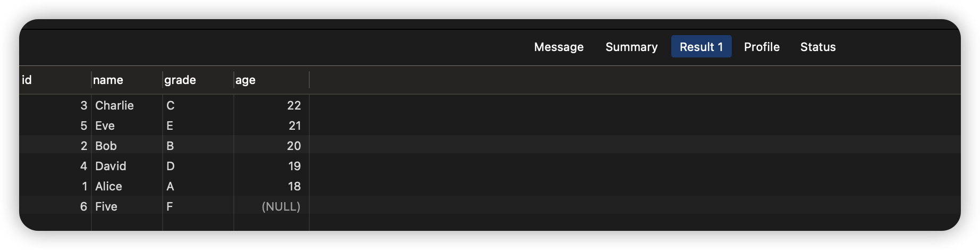980x250 pixels.
Task: Select the grade cell containing A
Action: tap(170, 186)
